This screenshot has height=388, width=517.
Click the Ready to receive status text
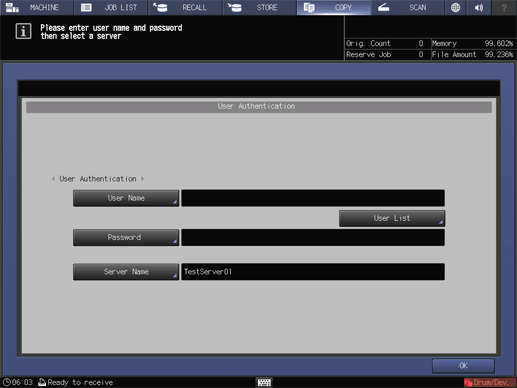click(80, 382)
